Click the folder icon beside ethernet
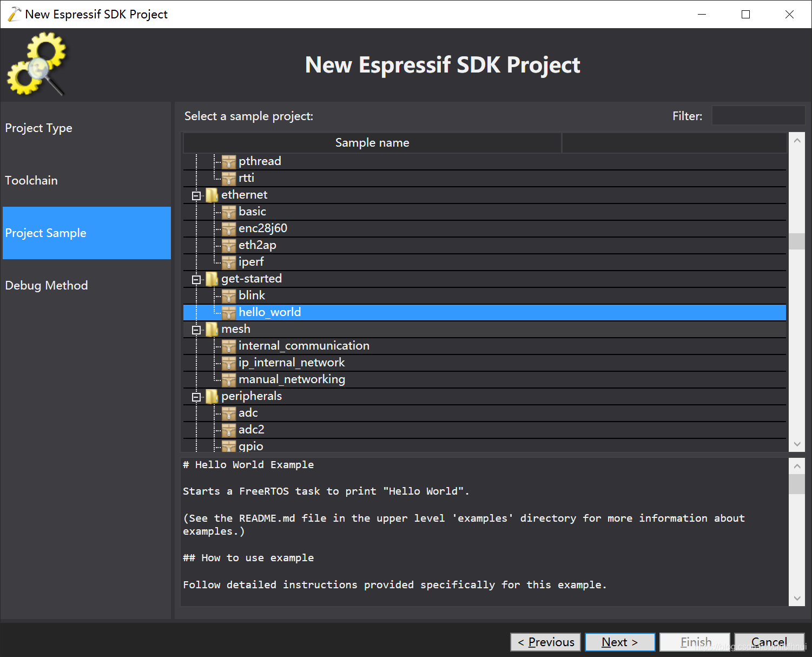812x657 pixels. click(x=212, y=195)
